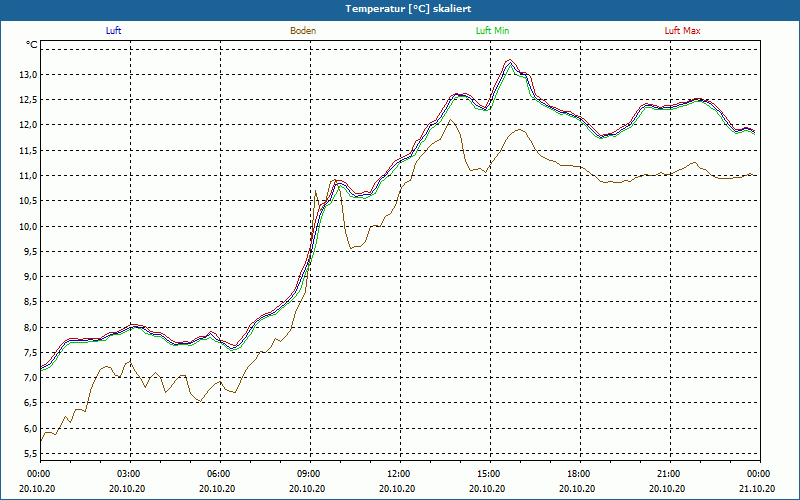
Task: Click the blue 'Luft' legend label
Action: (113, 31)
